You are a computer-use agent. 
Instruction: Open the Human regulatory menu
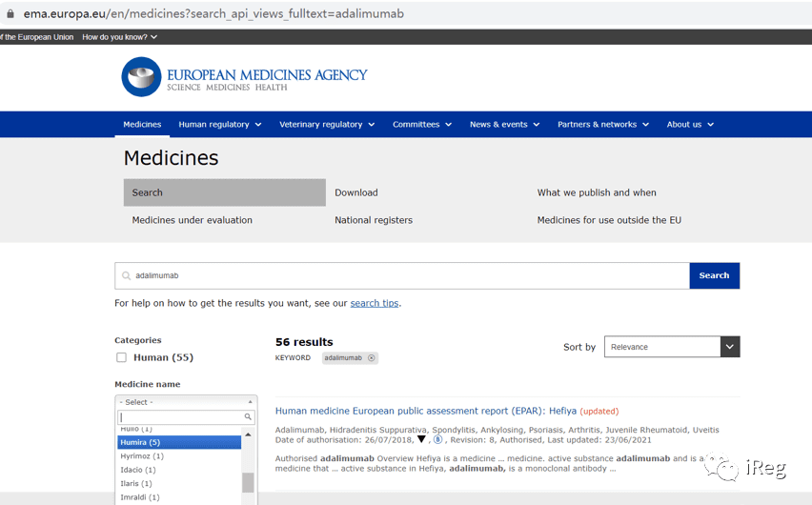[x=220, y=124]
